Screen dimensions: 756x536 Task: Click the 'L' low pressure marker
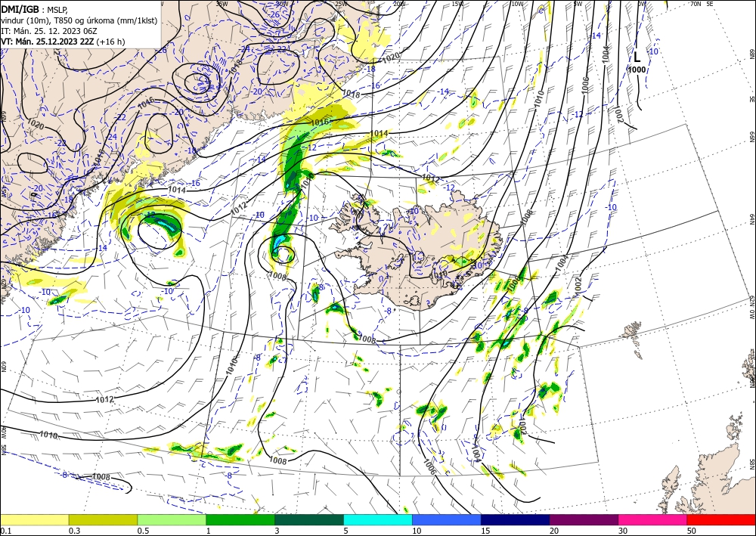pos(637,57)
